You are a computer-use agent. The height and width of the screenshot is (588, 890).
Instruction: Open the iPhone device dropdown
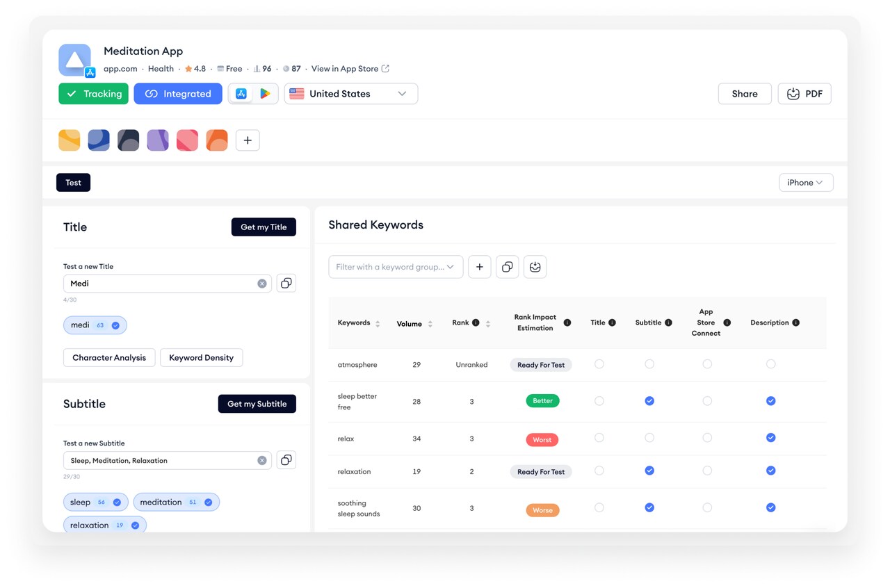pos(806,183)
